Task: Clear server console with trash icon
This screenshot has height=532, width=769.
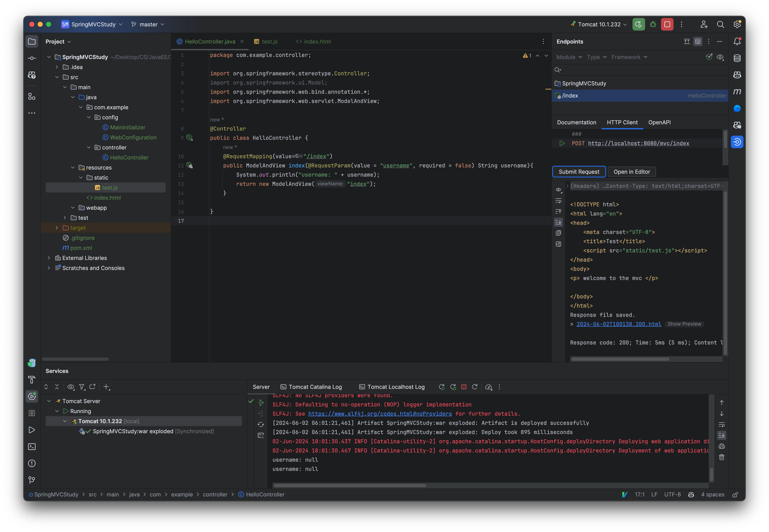Action: click(721, 457)
